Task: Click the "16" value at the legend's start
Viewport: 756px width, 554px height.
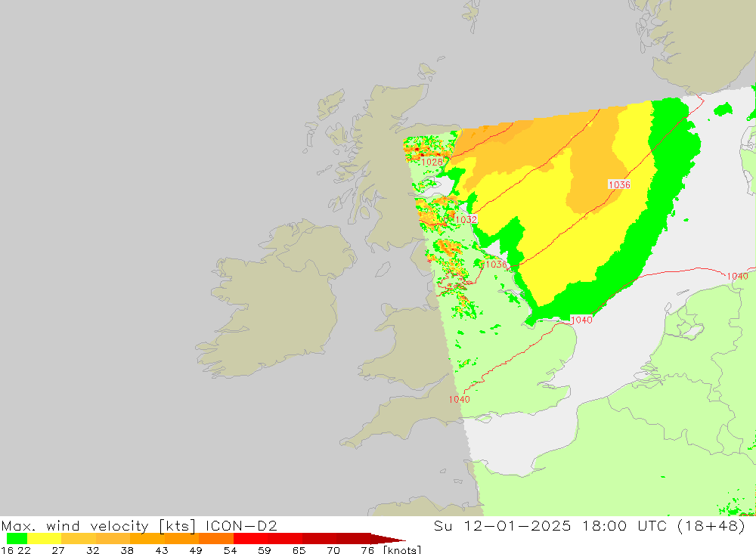Action: pyautogui.click(x=7, y=549)
